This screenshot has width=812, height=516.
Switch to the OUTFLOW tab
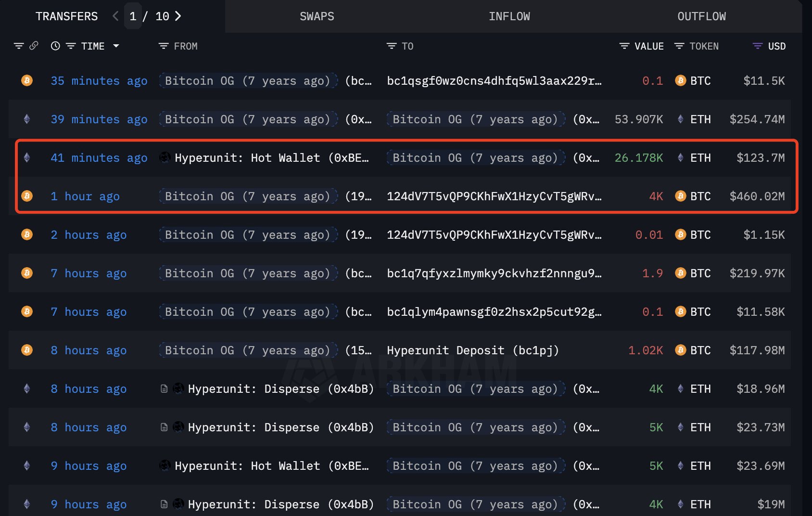pyautogui.click(x=702, y=16)
